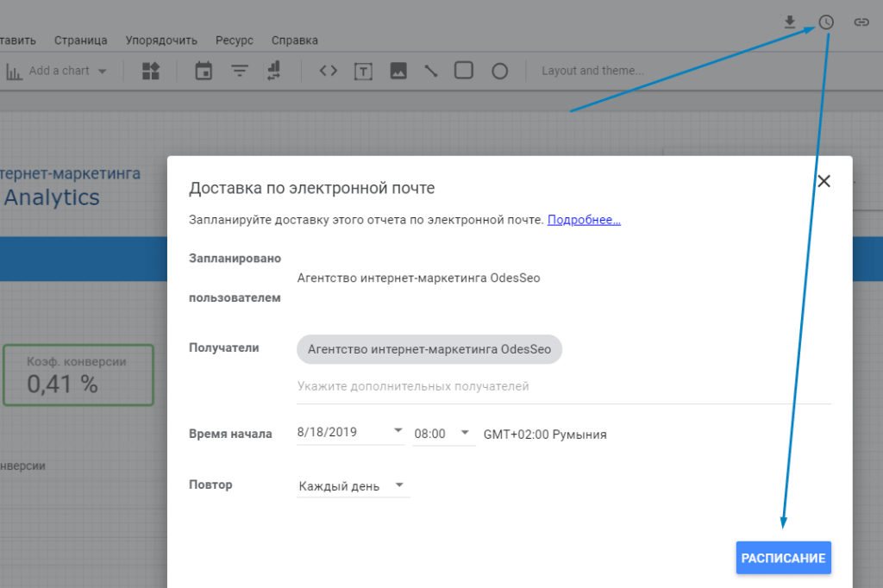This screenshot has height=588, width=883.
Task: Click the Add a chart bar icon
Action: click(14, 72)
